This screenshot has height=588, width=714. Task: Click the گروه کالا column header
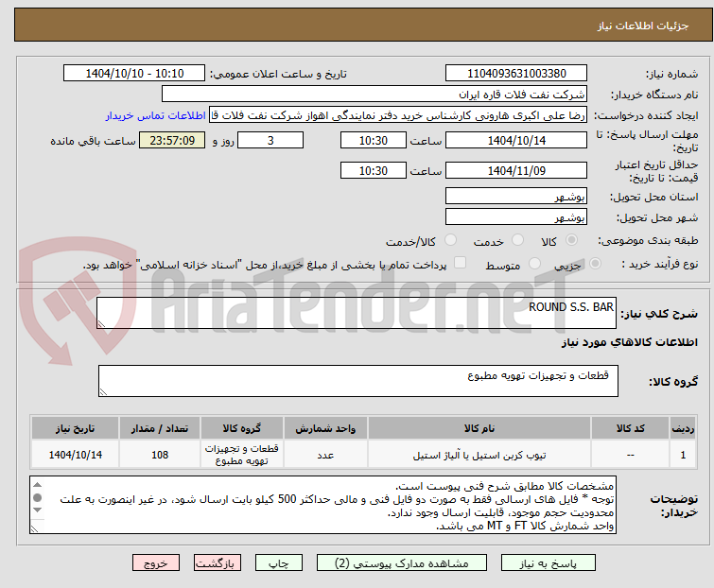click(241, 428)
